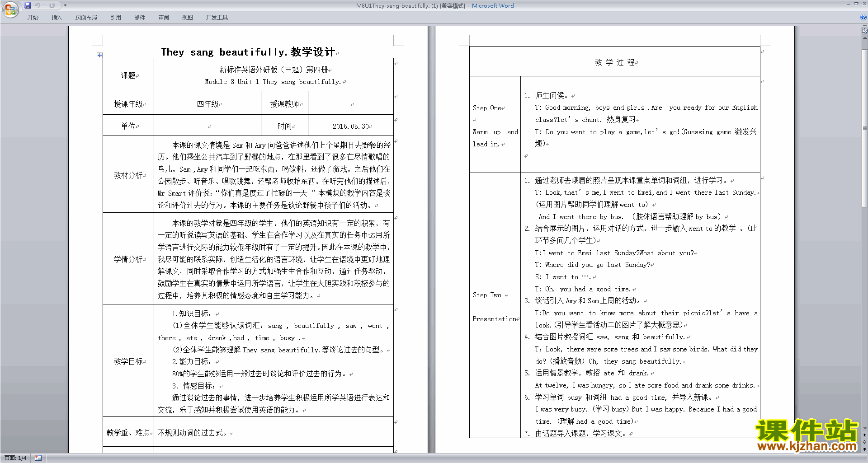
Task: Click the 课题 table cell
Action: pos(128,75)
